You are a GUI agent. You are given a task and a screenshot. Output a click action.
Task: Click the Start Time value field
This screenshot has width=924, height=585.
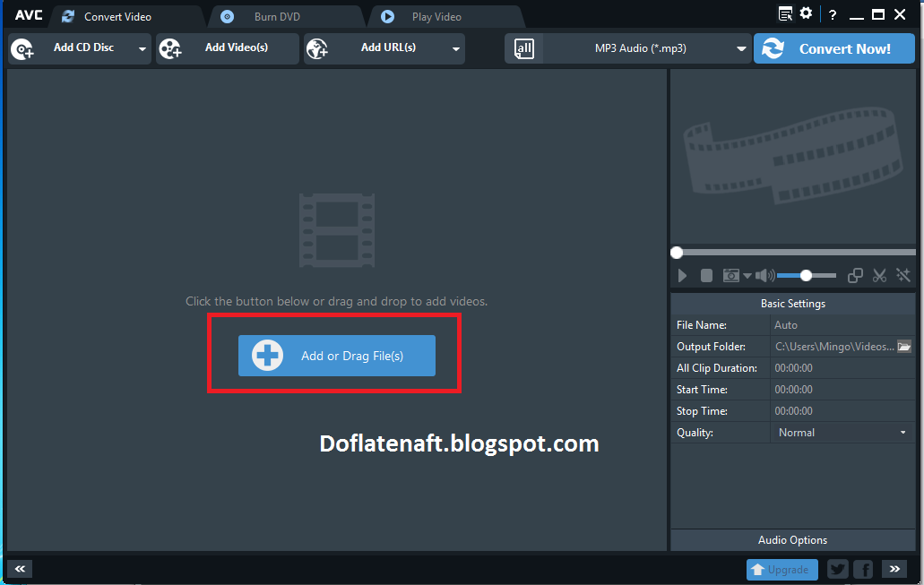(x=842, y=390)
